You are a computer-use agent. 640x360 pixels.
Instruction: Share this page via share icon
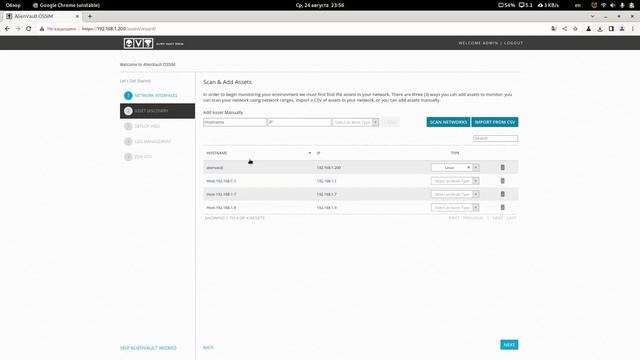(564, 29)
